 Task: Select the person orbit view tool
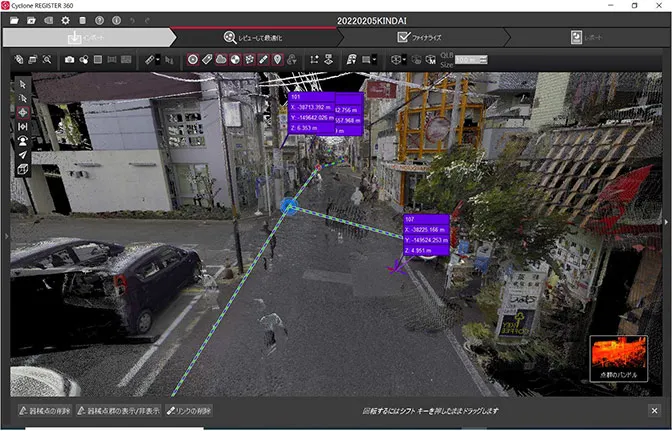pyautogui.click(x=23, y=141)
